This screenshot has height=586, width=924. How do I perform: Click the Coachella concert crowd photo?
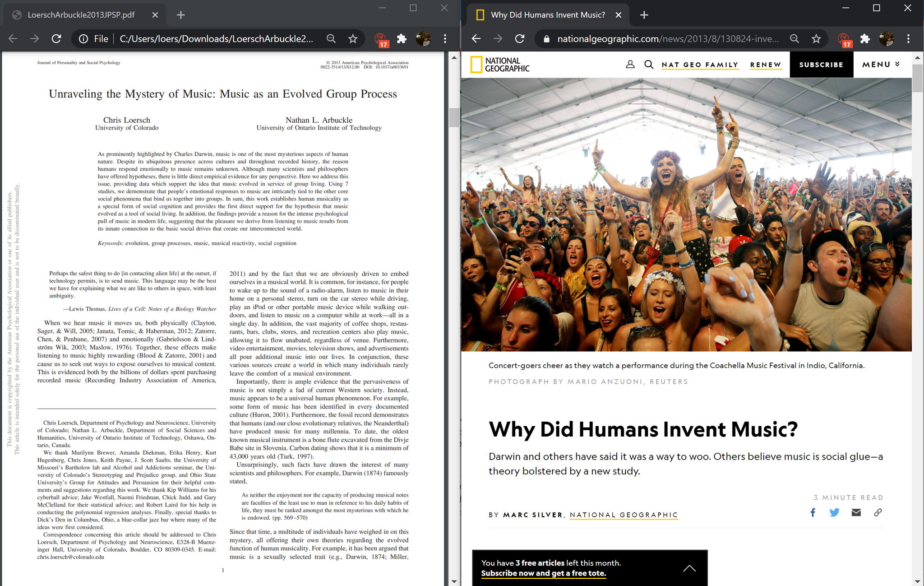(x=686, y=214)
